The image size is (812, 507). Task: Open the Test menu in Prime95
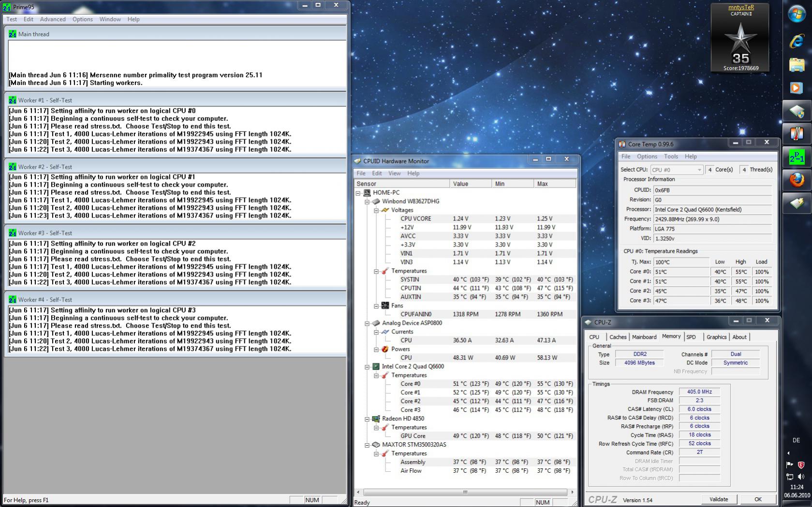12,19
